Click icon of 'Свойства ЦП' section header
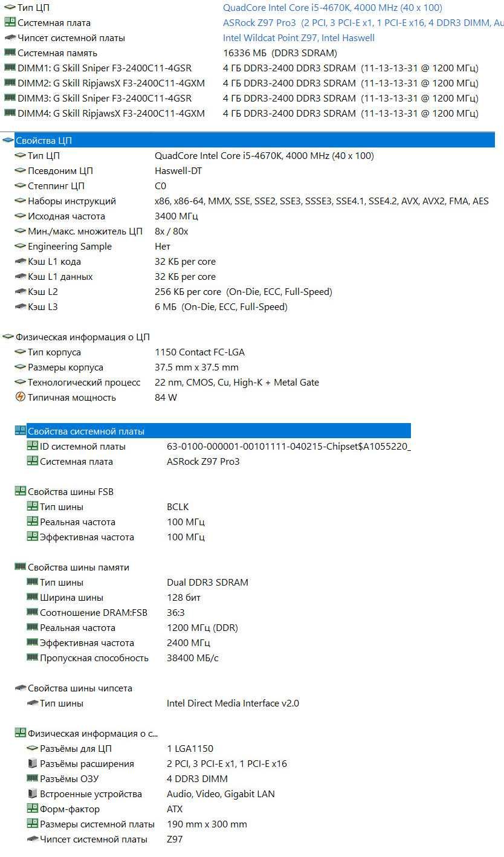504x857 pixels. (8, 140)
